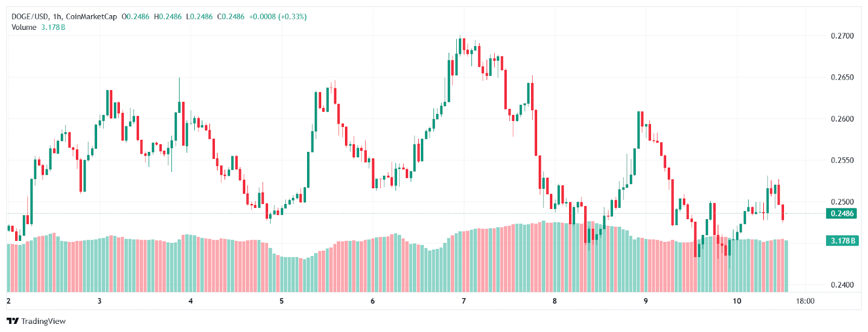Click the 0.2500 price scale label

[x=842, y=202]
